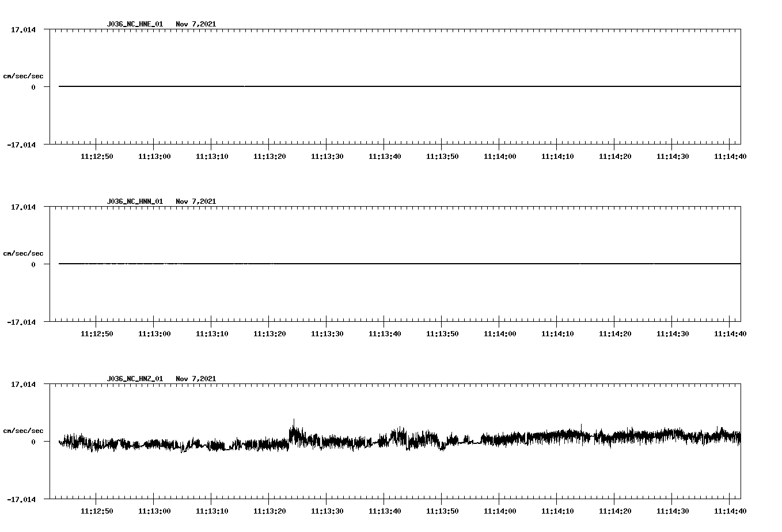Click 11:14:40 time label on HNZ plot
782x532 pixels.
[730, 511]
